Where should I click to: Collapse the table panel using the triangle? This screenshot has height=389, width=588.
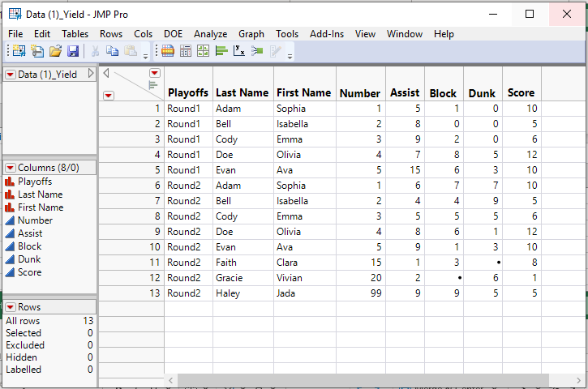pyautogui.click(x=91, y=74)
